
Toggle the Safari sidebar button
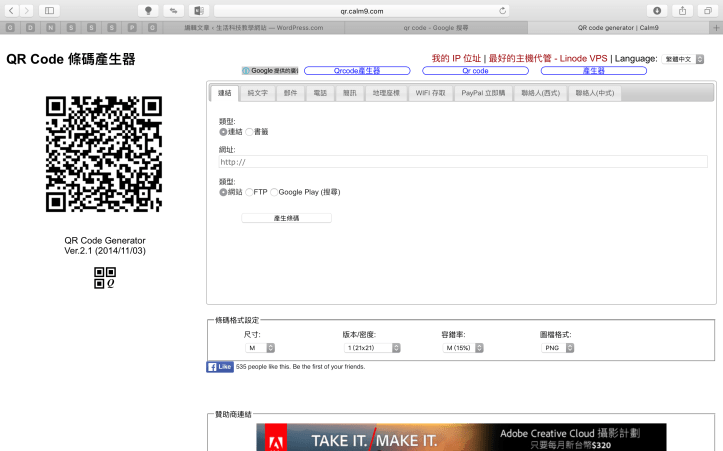(49, 10)
